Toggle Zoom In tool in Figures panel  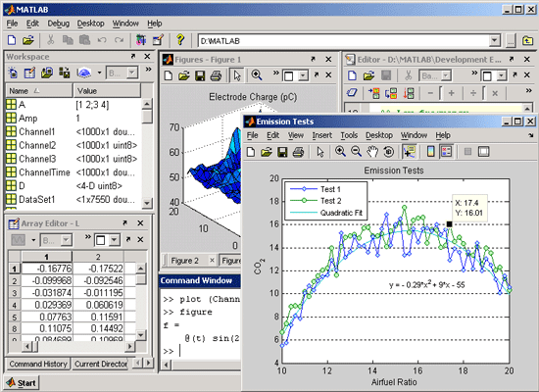coord(257,74)
